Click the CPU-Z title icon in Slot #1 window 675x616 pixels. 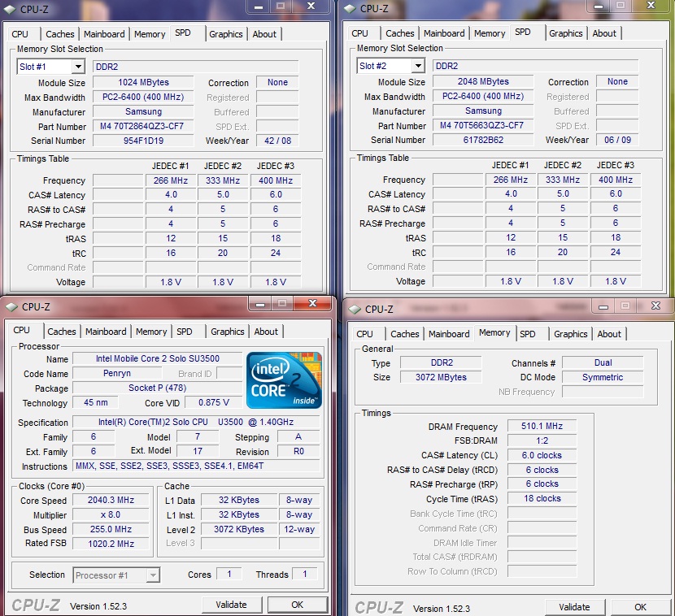point(11,9)
